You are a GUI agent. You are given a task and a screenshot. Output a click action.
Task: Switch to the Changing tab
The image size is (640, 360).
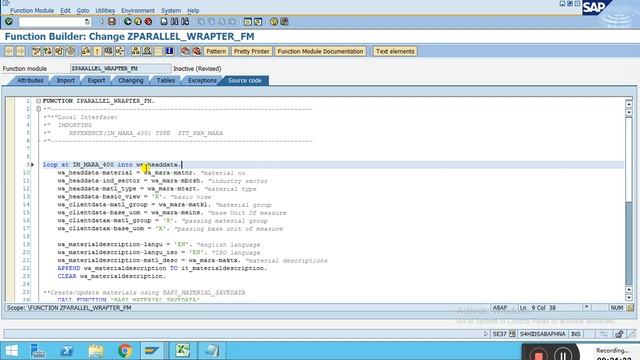(x=131, y=80)
